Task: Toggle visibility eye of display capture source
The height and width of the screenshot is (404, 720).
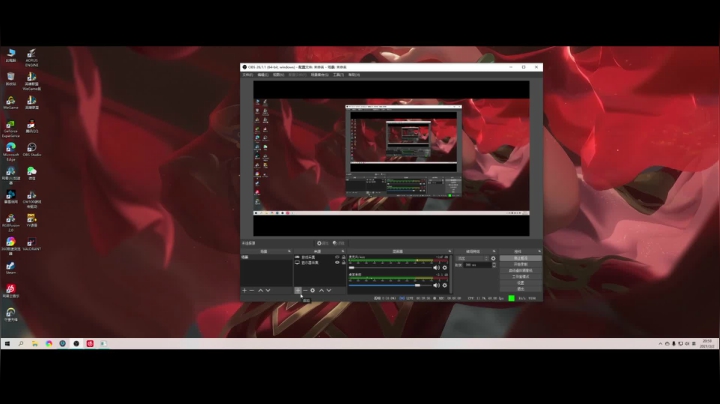Action: (337, 263)
